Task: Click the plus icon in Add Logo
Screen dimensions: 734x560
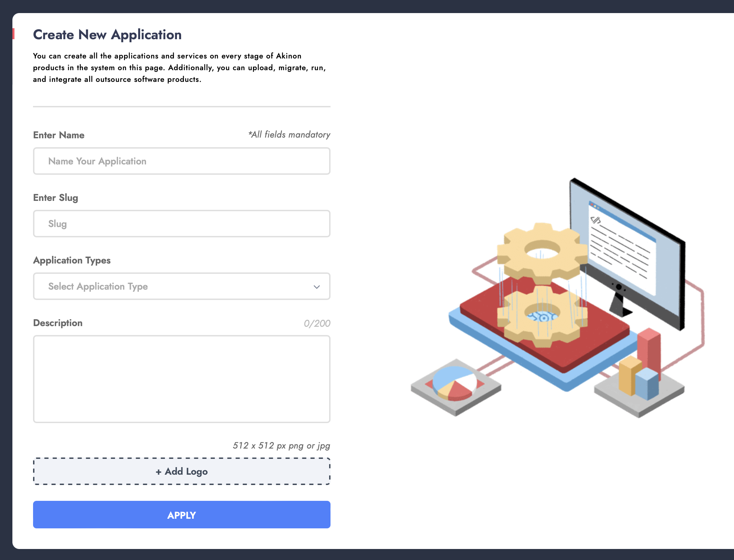Action: point(158,472)
